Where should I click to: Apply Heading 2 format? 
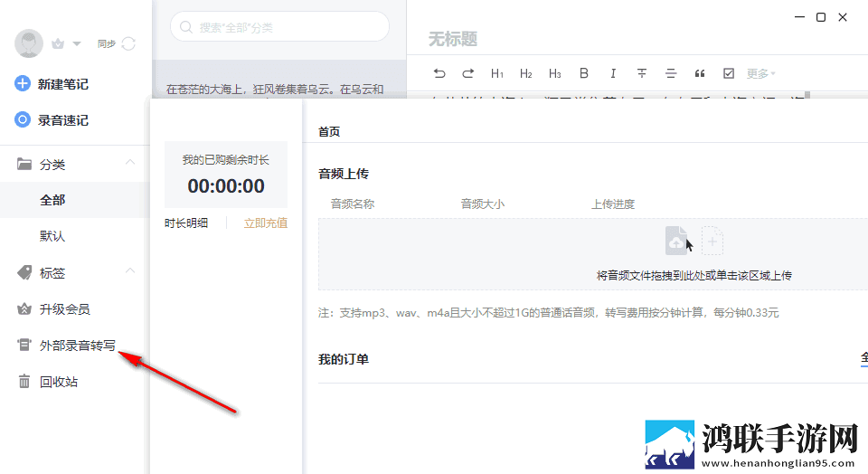click(x=526, y=73)
